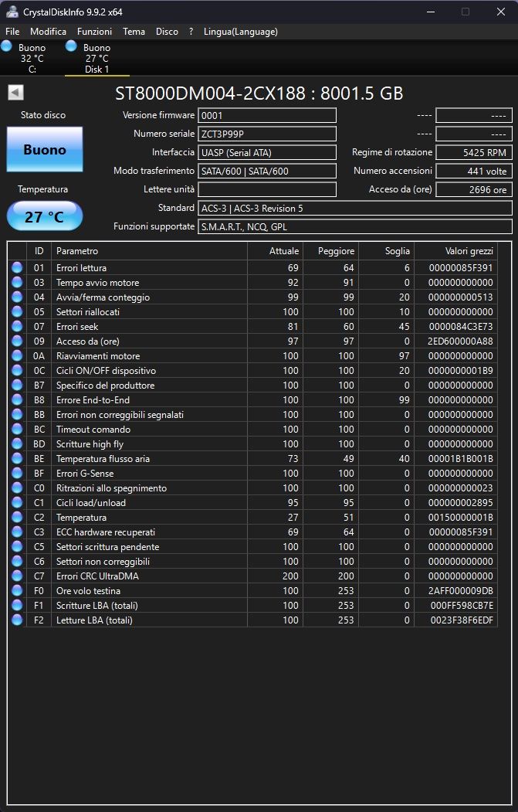Click the Attuale column header

[276, 251]
